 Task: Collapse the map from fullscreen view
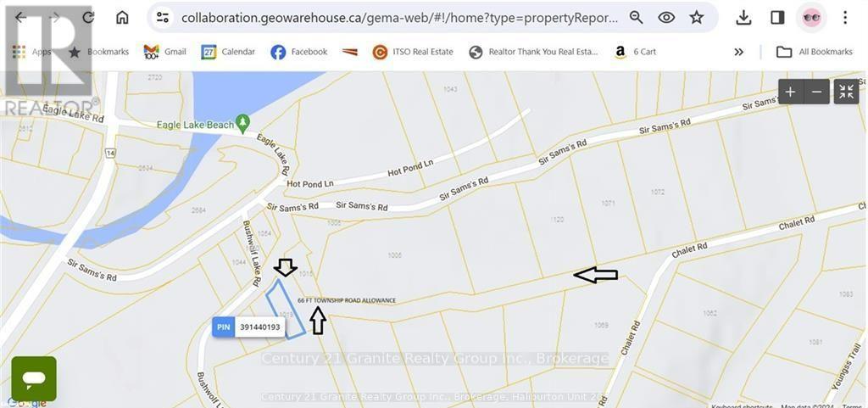click(846, 92)
